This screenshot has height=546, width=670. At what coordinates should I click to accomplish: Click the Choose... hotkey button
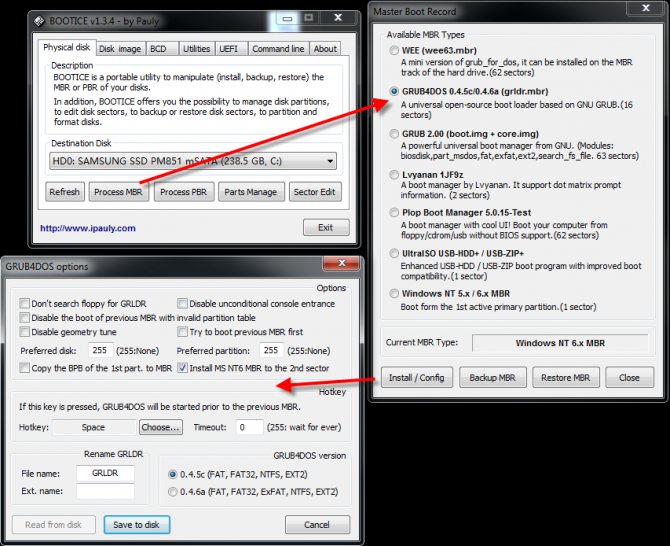click(161, 427)
